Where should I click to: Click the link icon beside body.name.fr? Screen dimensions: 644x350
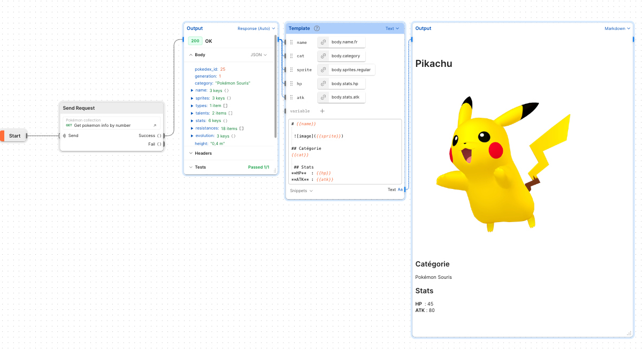tap(323, 42)
